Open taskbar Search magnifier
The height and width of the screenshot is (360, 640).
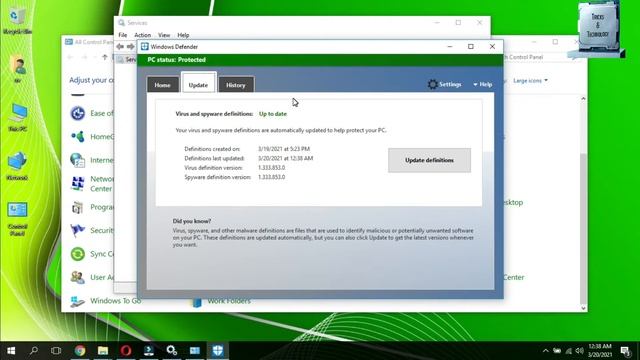[x=34, y=351]
